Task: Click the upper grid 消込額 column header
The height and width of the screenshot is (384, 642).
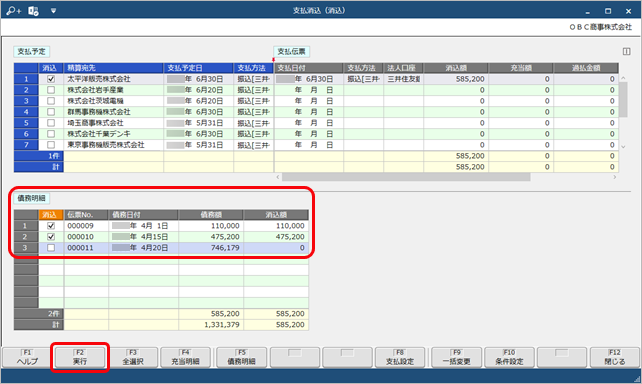Action: [456, 68]
